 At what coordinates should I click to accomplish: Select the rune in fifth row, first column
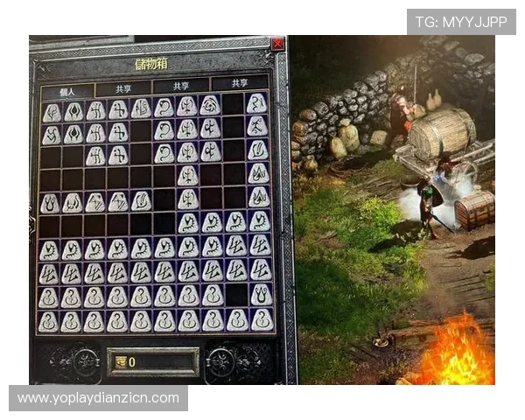point(50,204)
